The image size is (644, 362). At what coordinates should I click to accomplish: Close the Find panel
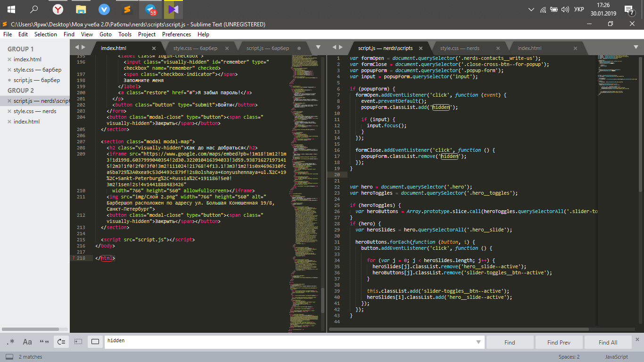pos(637,339)
